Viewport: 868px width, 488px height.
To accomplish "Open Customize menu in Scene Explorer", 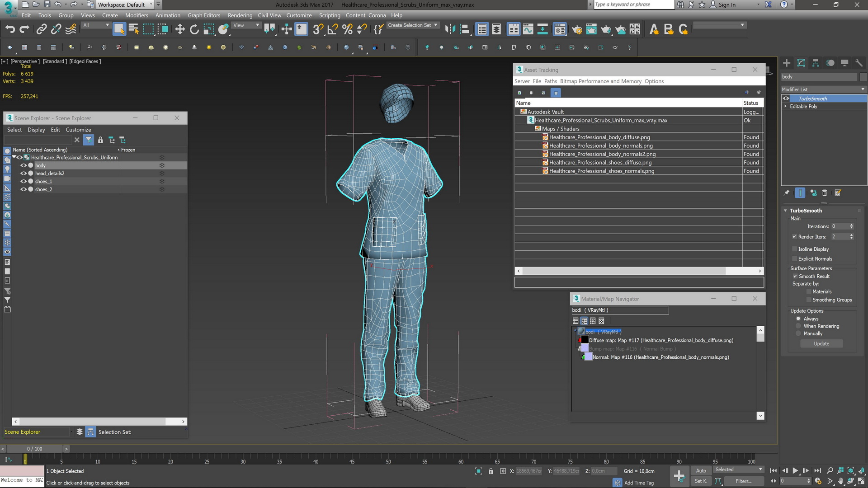I will point(78,130).
